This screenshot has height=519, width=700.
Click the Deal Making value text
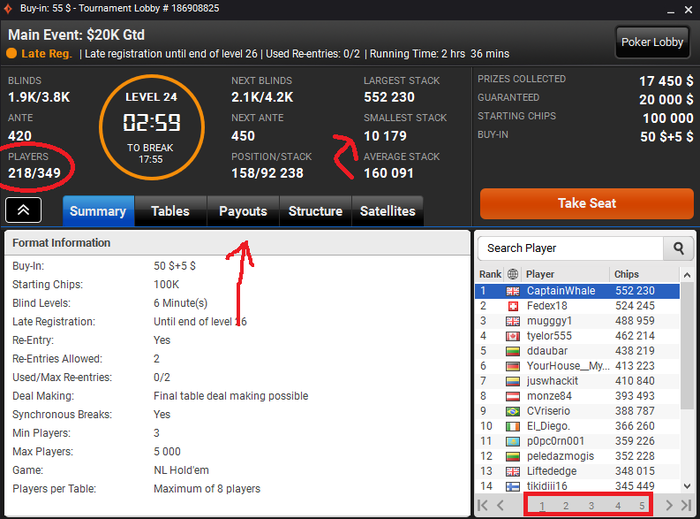(x=231, y=396)
